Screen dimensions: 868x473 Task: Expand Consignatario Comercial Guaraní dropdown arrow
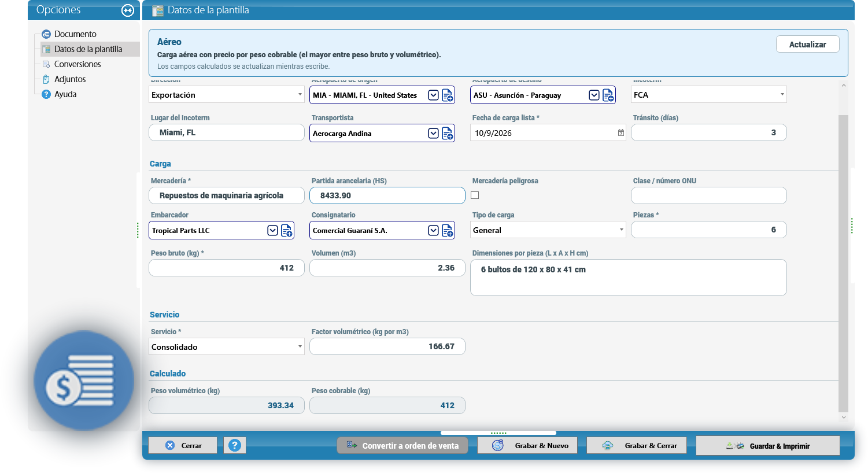[x=433, y=231]
